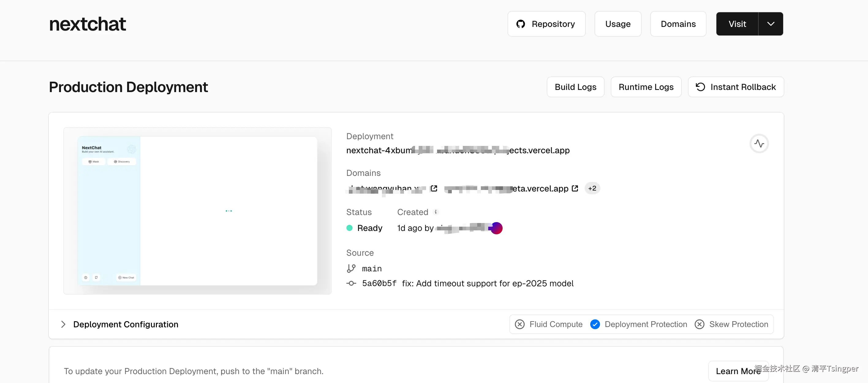Open external link icon beside first domain

point(434,188)
